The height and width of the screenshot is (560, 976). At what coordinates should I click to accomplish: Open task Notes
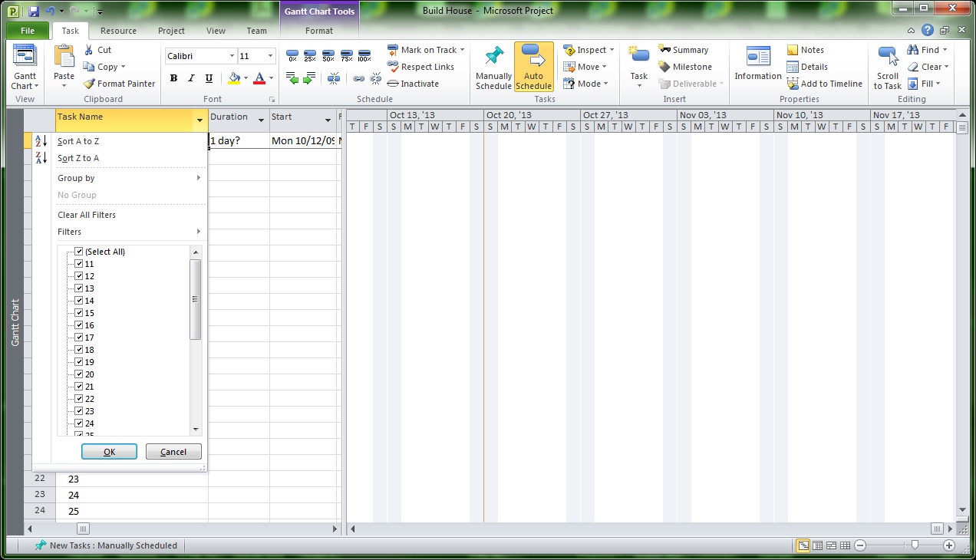(805, 50)
